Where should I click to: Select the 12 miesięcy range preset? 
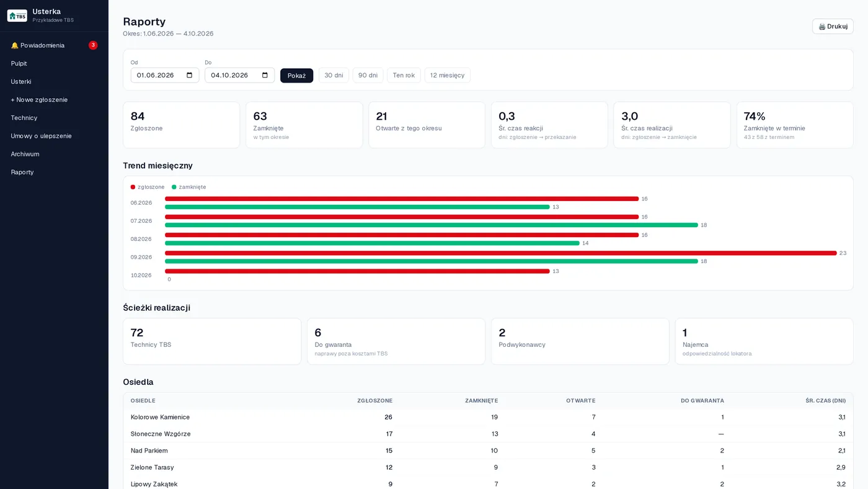tap(447, 75)
